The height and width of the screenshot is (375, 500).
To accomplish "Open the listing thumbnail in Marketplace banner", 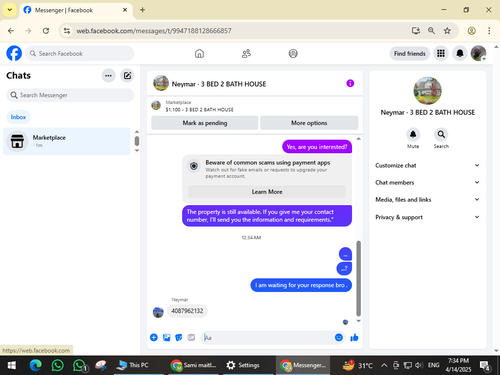I will (156, 106).
